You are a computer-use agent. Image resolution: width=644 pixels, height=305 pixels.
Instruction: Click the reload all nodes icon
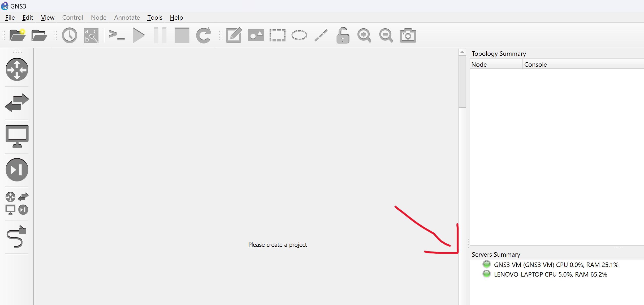(x=204, y=35)
